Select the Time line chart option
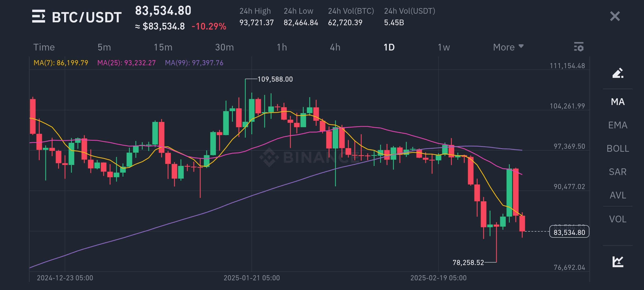Screen dimensions: 644x290 tap(44, 47)
